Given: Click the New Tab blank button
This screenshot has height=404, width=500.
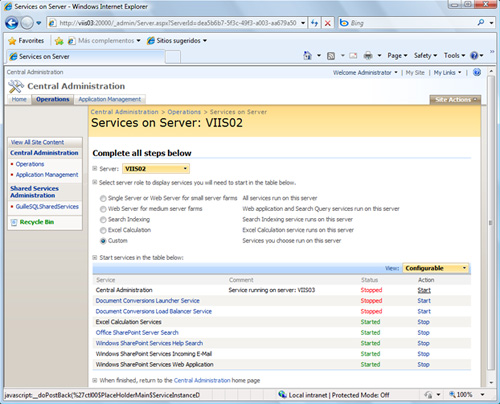Looking at the screenshot, I should click(173, 57).
